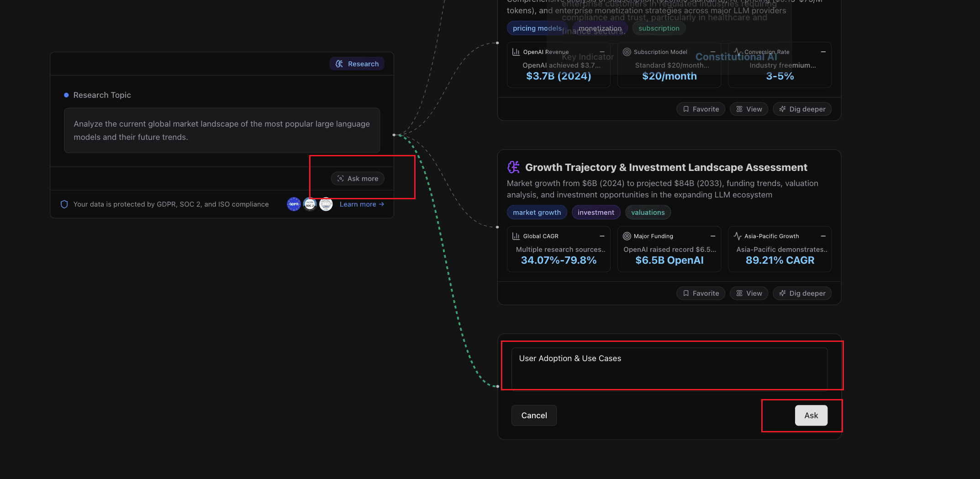Click the SOC 2 compliance badge icon
The height and width of the screenshot is (479, 980).
[x=310, y=204]
